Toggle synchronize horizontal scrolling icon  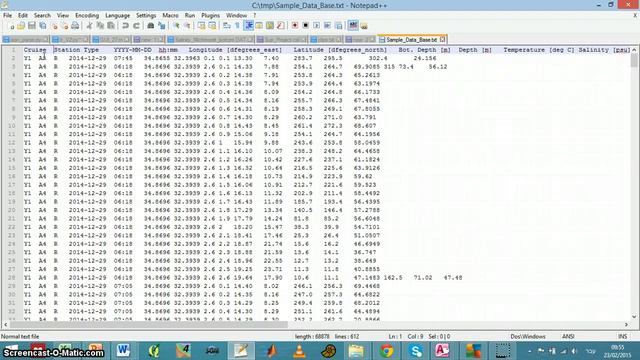click(212, 26)
